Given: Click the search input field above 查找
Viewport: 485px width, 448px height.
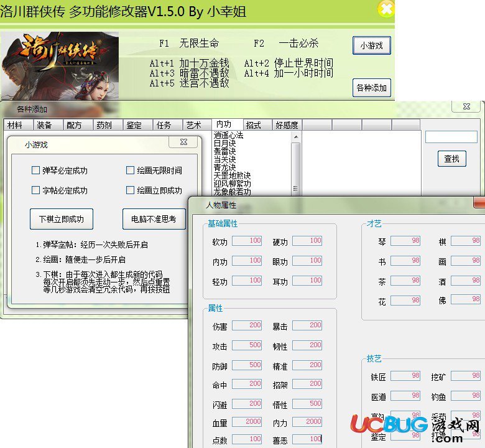Looking at the screenshot, I should click(x=451, y=137).
